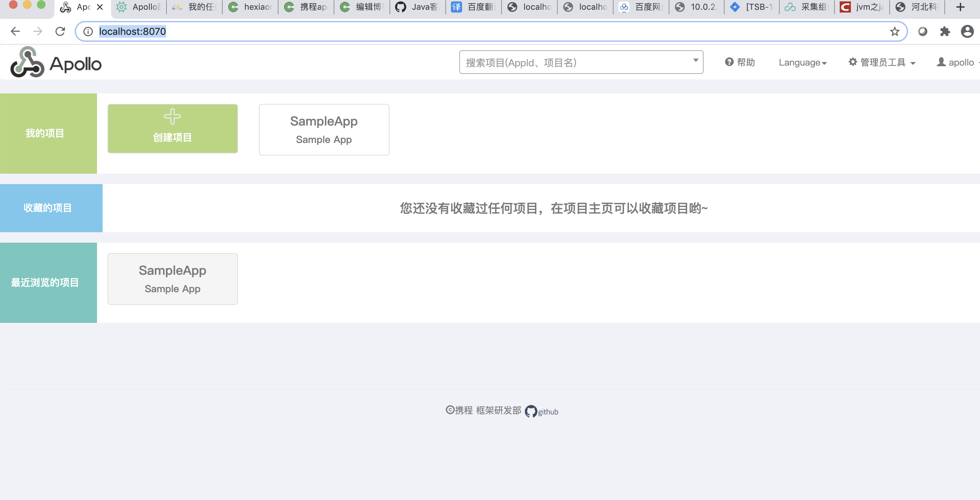Screen dimensions: 980x500
Task: Switch to the 我的任务 tab
Action: coord(195,7)
